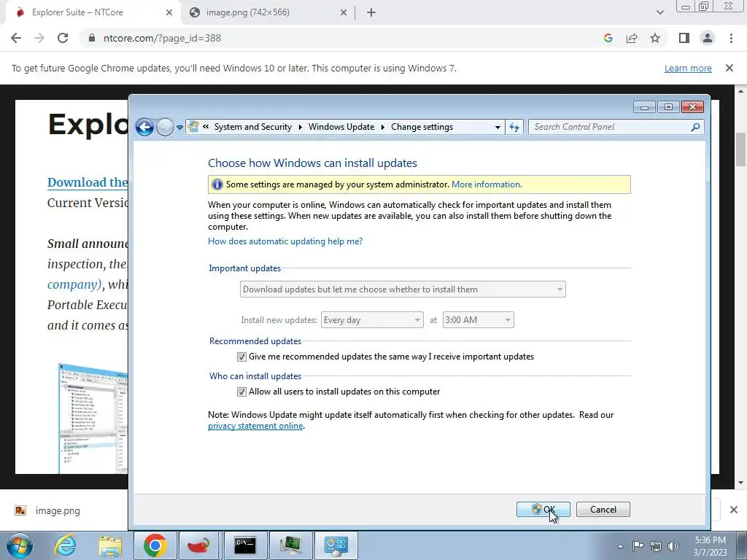Viewport: 747px width, 560px height.
Task: Click OK to save update settings
Action: [x=543, y=510]
